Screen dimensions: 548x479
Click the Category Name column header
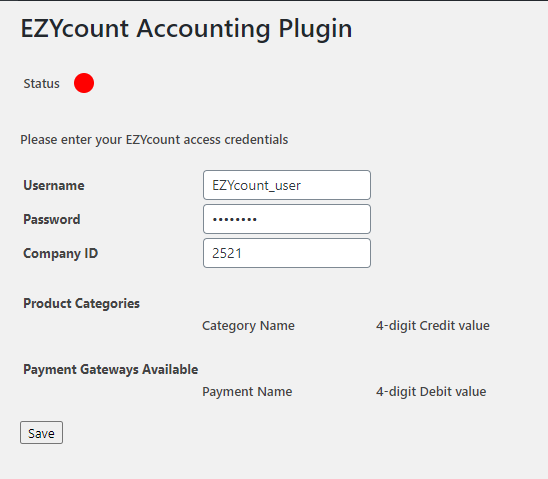(248, 326)
